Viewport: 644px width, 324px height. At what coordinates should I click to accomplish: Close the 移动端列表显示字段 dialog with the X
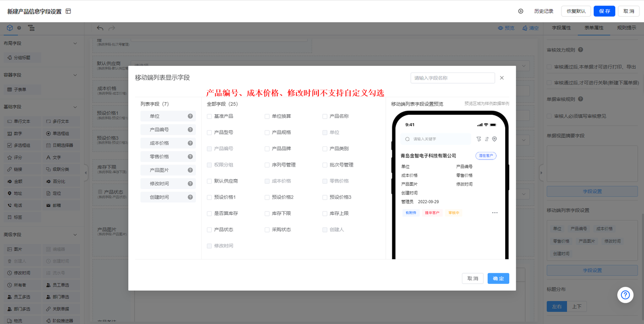click(502, 78)
